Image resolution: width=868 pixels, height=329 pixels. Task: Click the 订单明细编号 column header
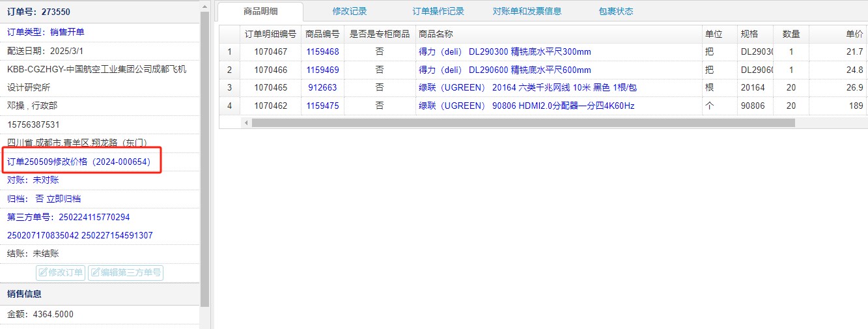pos(270,34)
